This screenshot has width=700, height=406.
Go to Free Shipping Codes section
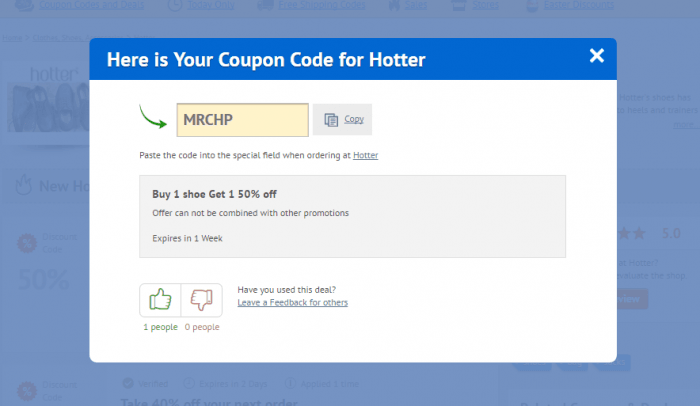[322, 5]
